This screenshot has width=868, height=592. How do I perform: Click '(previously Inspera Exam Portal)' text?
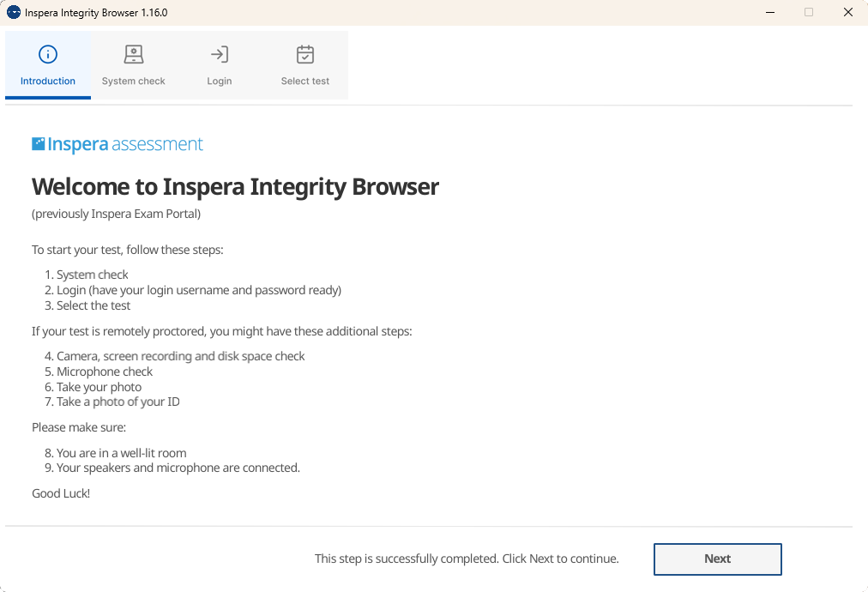tap(117, 214)
